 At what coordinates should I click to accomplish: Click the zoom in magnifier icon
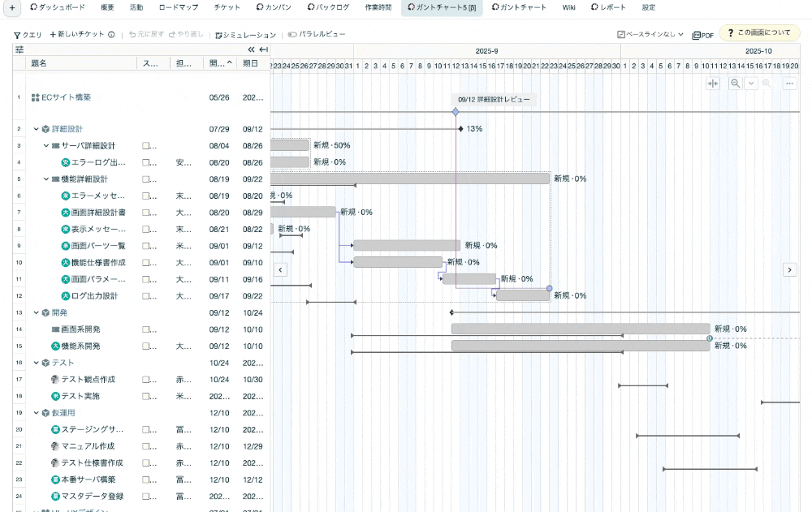(767, 84)
